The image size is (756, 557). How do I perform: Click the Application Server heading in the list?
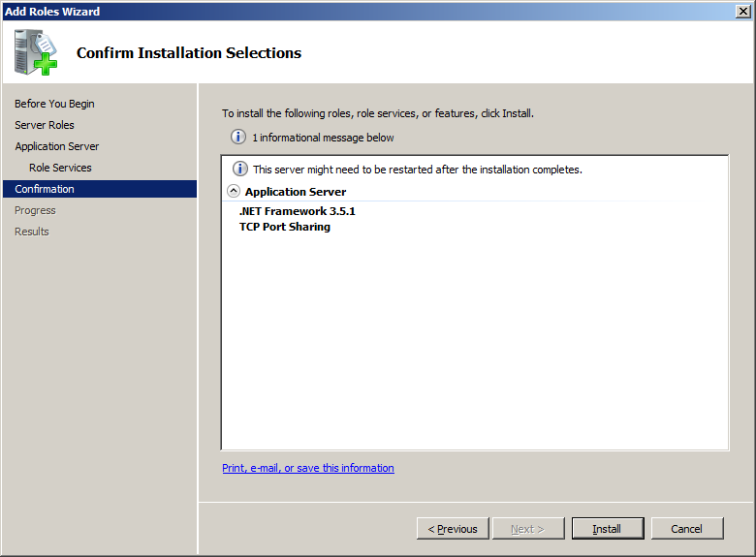tap(296, 192)
